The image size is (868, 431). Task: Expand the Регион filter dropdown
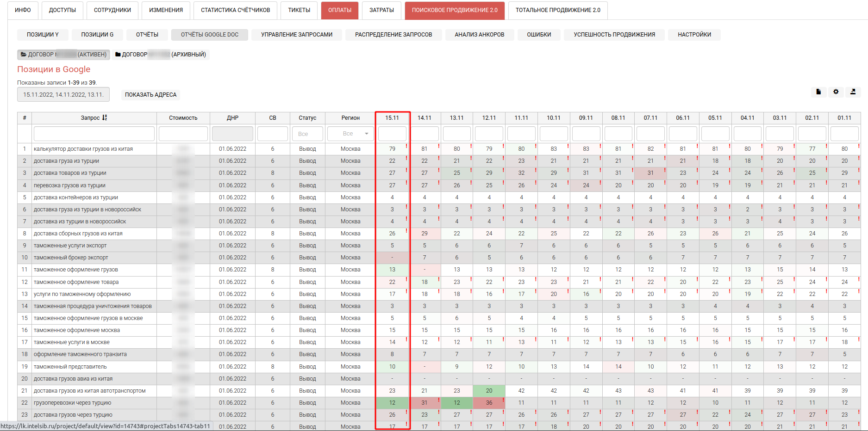coord(350,134)
